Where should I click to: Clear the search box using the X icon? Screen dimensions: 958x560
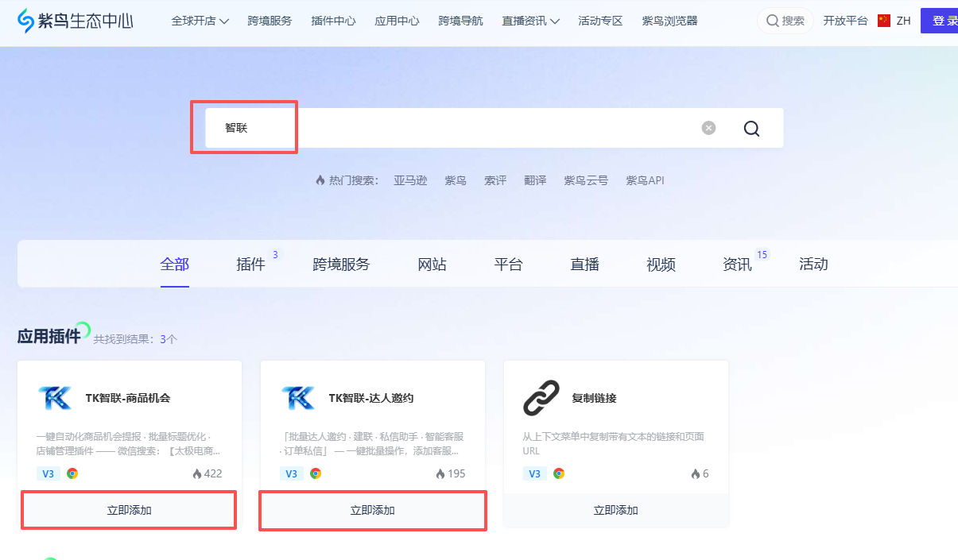point(708,128)
